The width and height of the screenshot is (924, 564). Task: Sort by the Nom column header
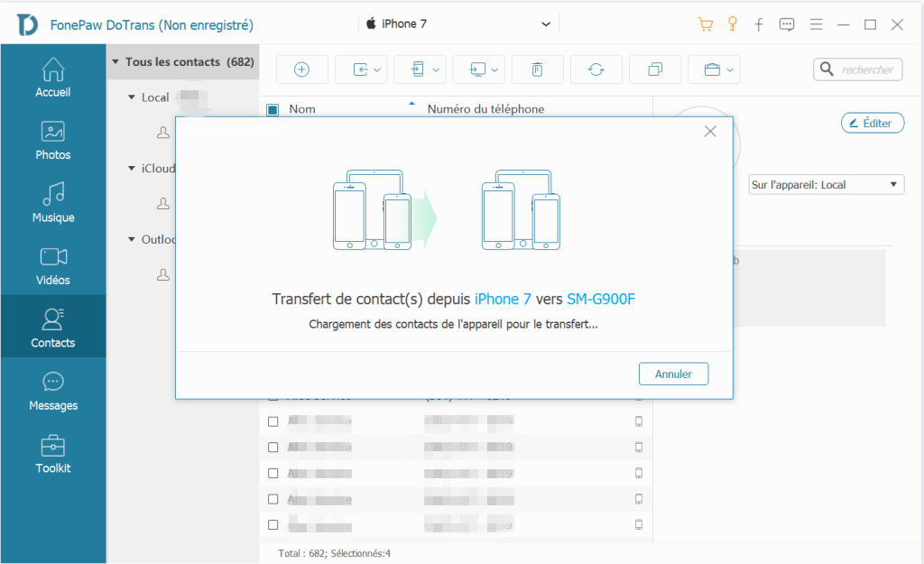coord(302,109)
